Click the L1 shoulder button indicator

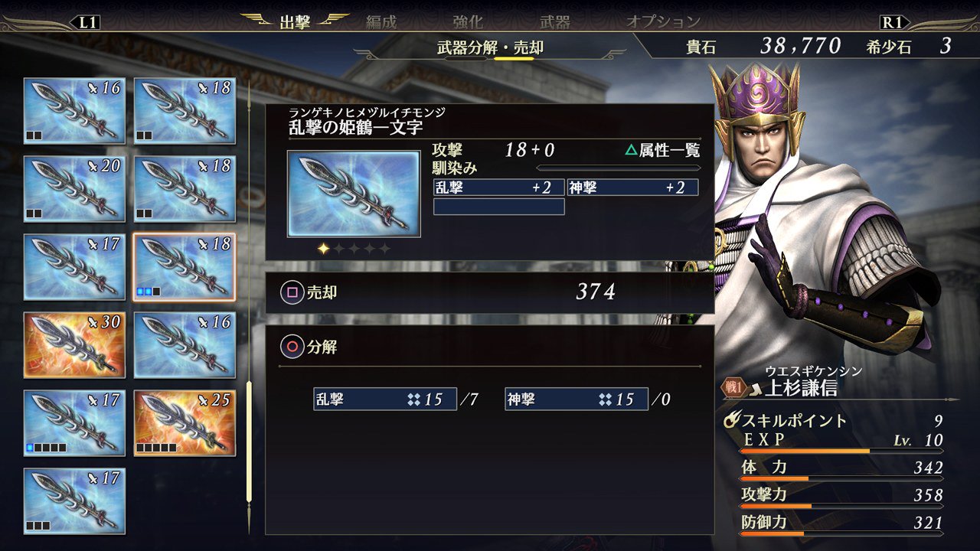pyautogui.click(x=89, y=22)
